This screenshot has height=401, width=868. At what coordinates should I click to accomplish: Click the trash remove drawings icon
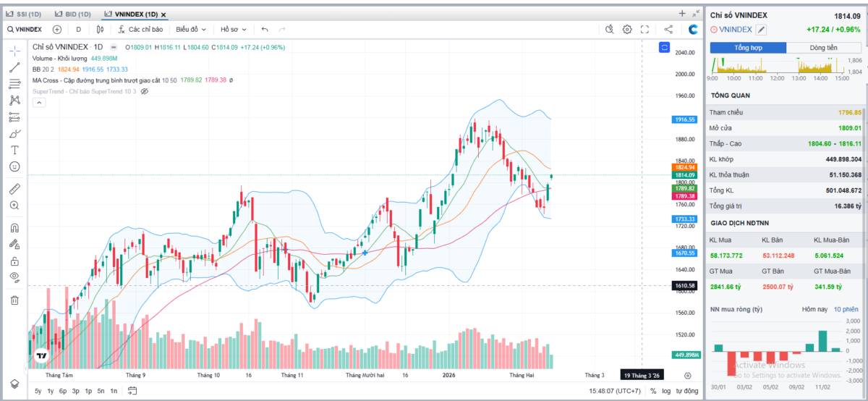14,300
